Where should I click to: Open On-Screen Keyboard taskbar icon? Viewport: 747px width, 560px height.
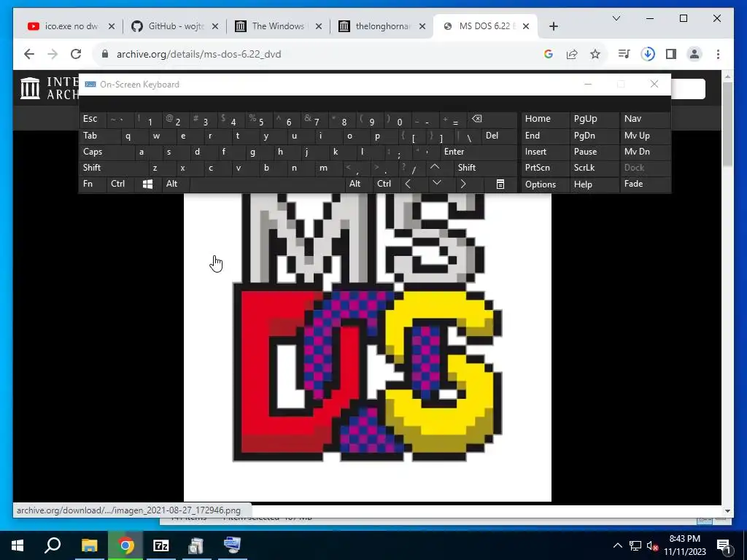pos(233,545)
